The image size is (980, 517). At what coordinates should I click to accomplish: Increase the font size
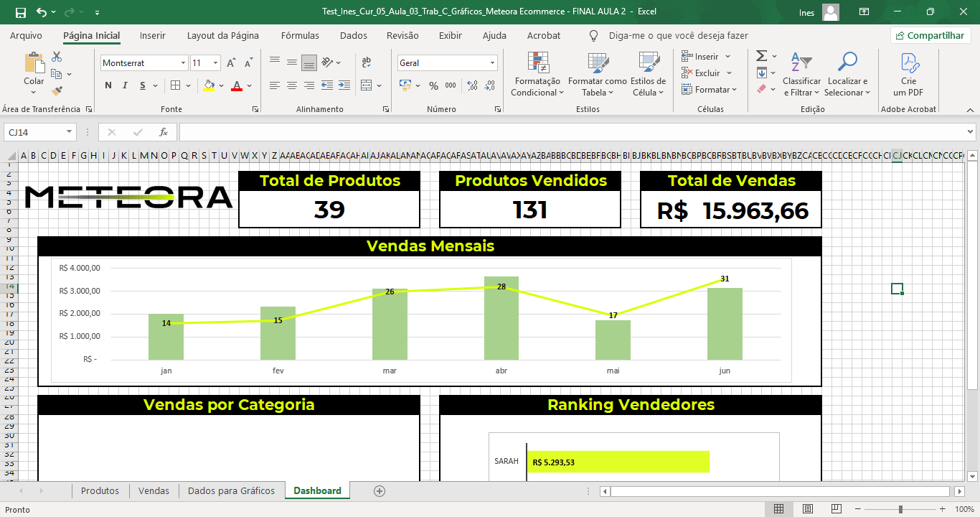231,63
